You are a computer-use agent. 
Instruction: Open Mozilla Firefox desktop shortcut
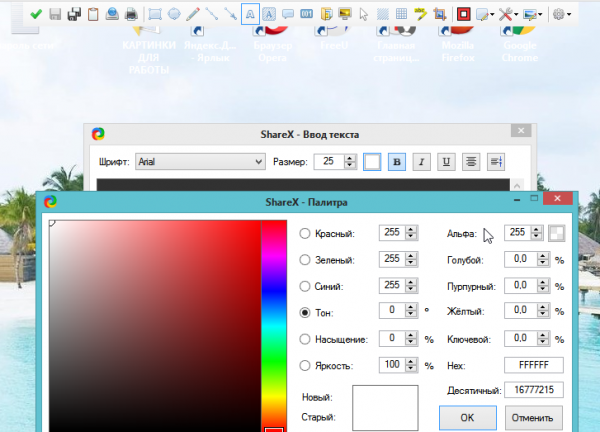pyautogui.click(x=458, y=44)
